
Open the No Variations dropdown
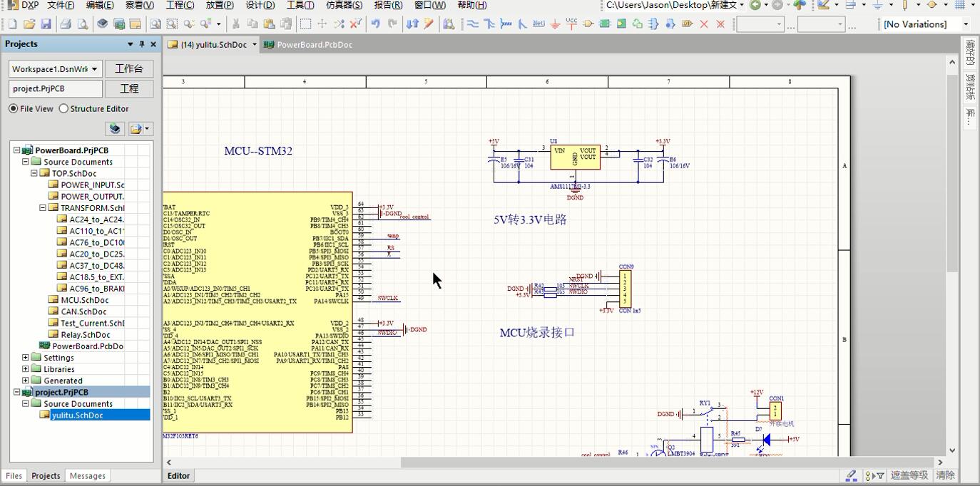pyautogui.click(x=966, y=24)
